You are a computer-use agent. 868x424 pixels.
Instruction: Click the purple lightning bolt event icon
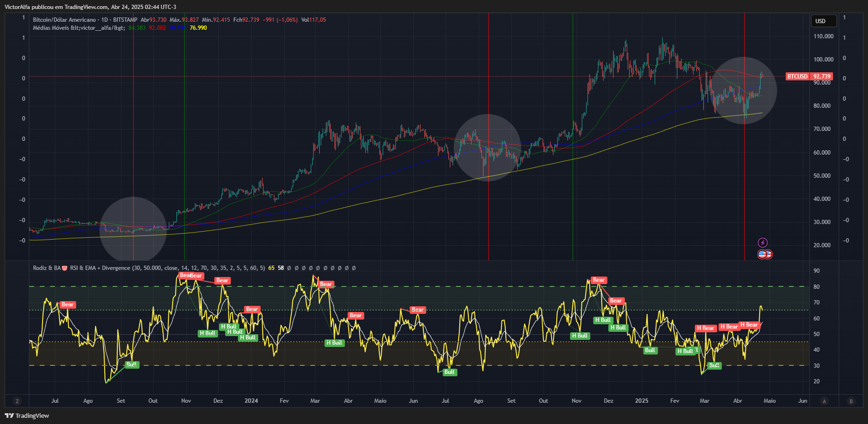(763, 242)
